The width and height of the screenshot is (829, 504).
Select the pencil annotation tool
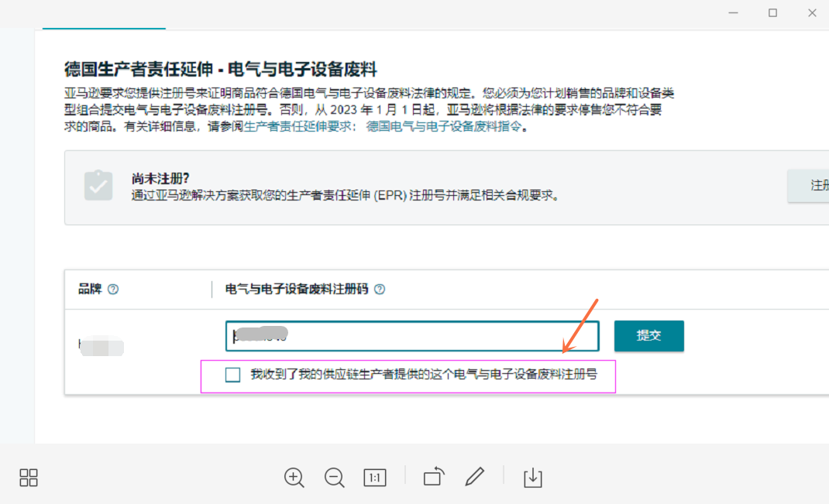tap(475, 478)
